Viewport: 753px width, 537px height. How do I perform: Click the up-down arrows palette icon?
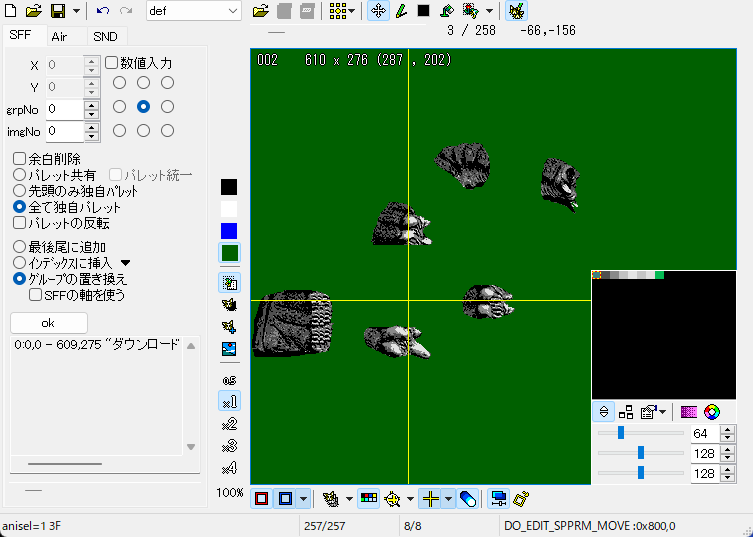(x=604, y=412)
